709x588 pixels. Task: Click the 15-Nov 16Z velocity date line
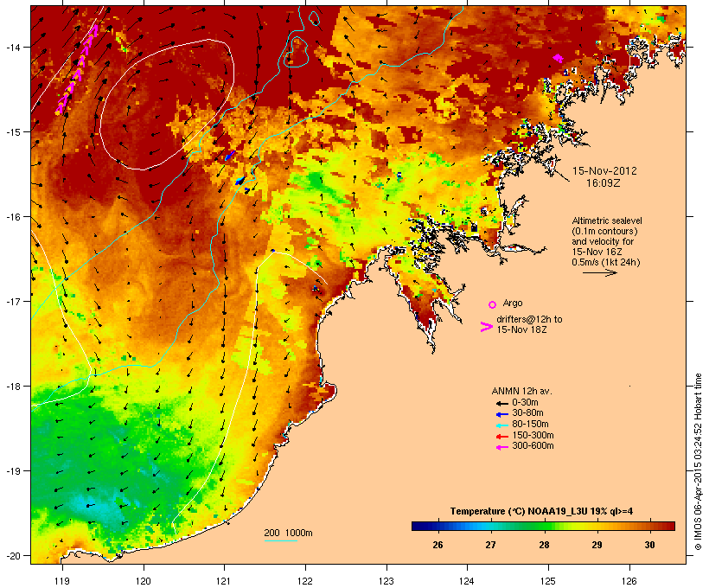pos(597,252)
